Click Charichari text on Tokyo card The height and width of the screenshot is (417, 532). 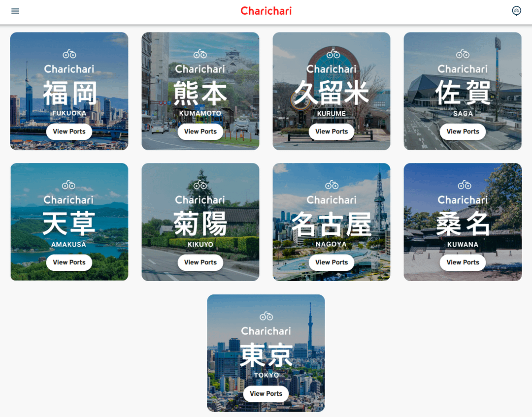pyautogui.click(x=266, y=331)
